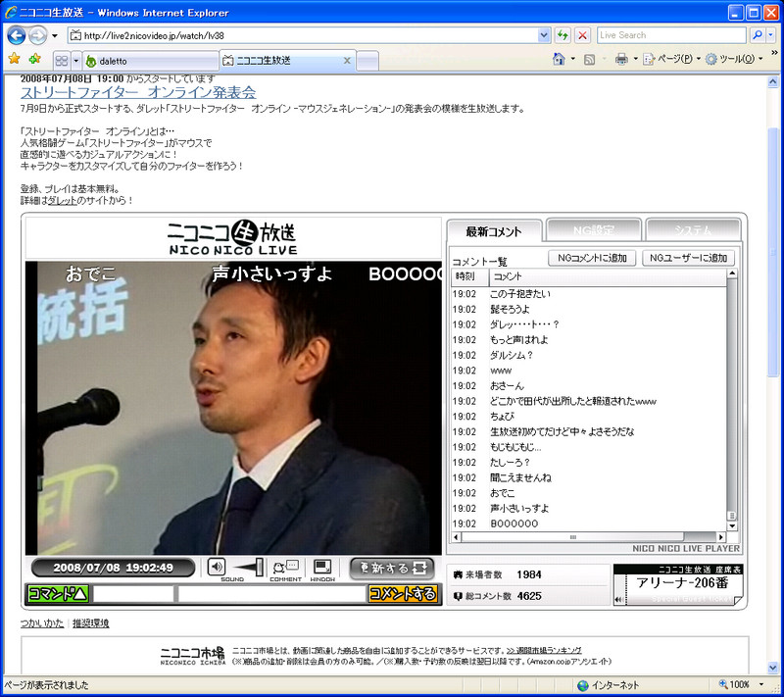784x697 pixels.
Task: Mute the stream with the SOUND speaker icon
Action: point(216,568)
